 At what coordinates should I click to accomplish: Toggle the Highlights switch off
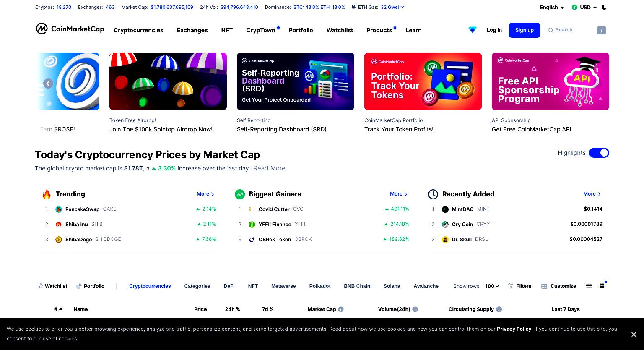point(599,153)
